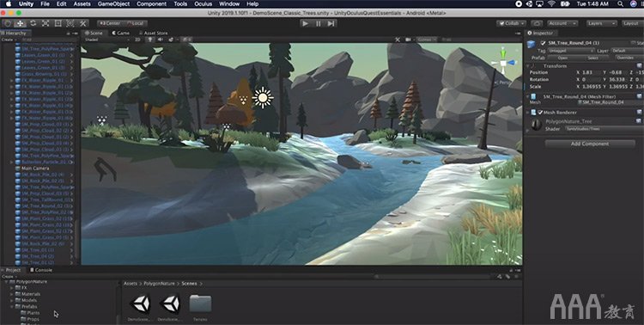This screenshot has width=644, height=325.
Task: Select the Rotate tool
Action: point(33,23)
